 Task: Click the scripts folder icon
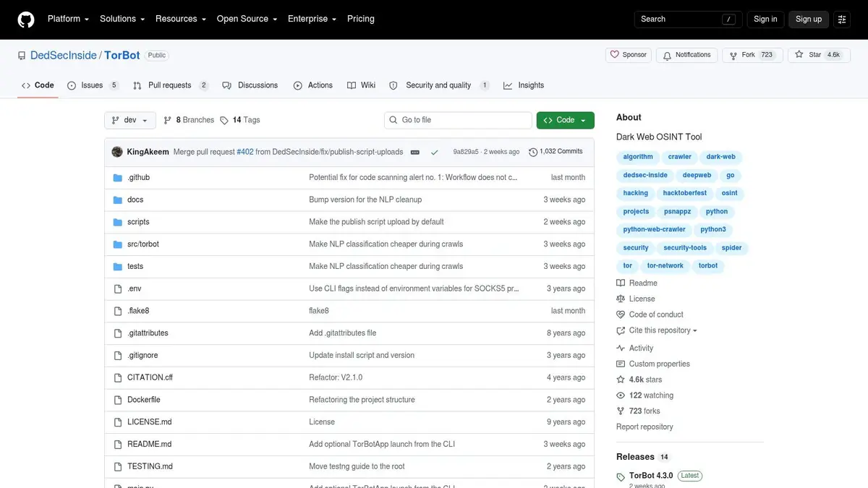(118, 222)
